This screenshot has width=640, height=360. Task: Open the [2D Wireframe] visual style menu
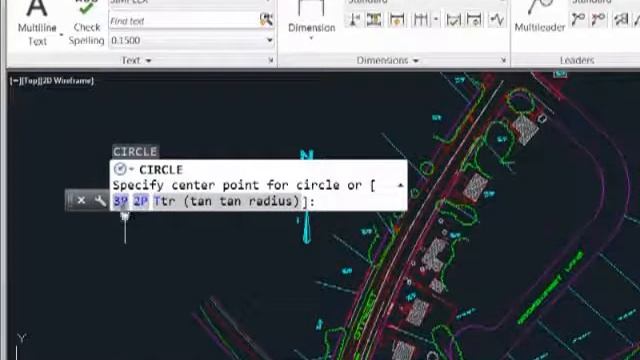[67, 81]
